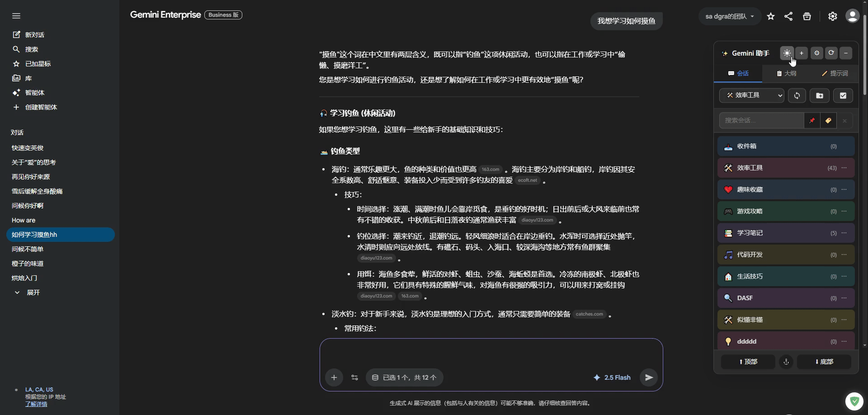Open more options for 似懂非懂 folder
Screen dimensions: 868x415
click(844, 320)
